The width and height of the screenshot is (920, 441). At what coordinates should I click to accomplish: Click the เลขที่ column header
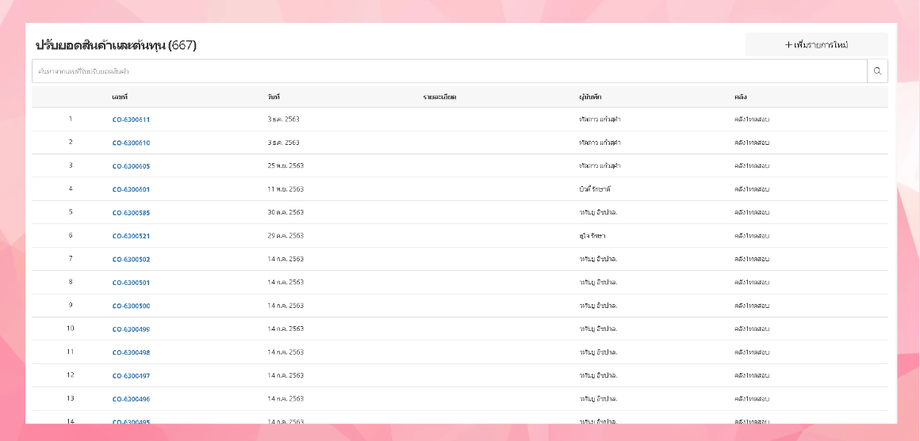pyautogui.click(x=120, y=97)
